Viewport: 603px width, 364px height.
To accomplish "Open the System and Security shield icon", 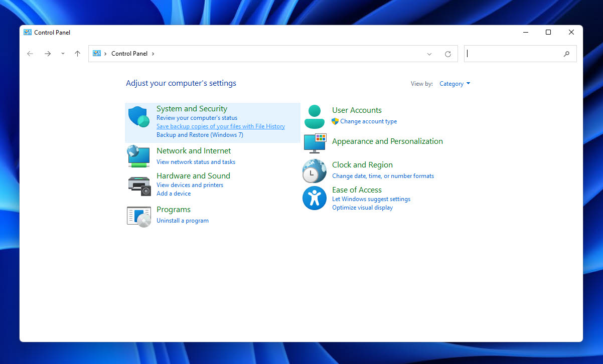I will 139,117.
